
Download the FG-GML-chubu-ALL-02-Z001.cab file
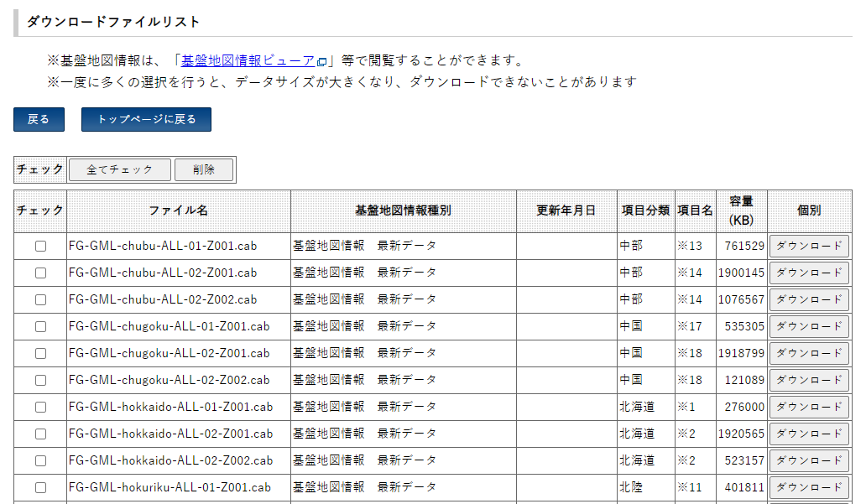tap(809, 273)
